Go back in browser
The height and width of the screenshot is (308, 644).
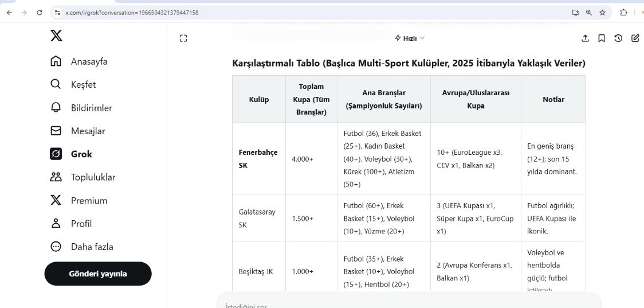tap(9, 13)
